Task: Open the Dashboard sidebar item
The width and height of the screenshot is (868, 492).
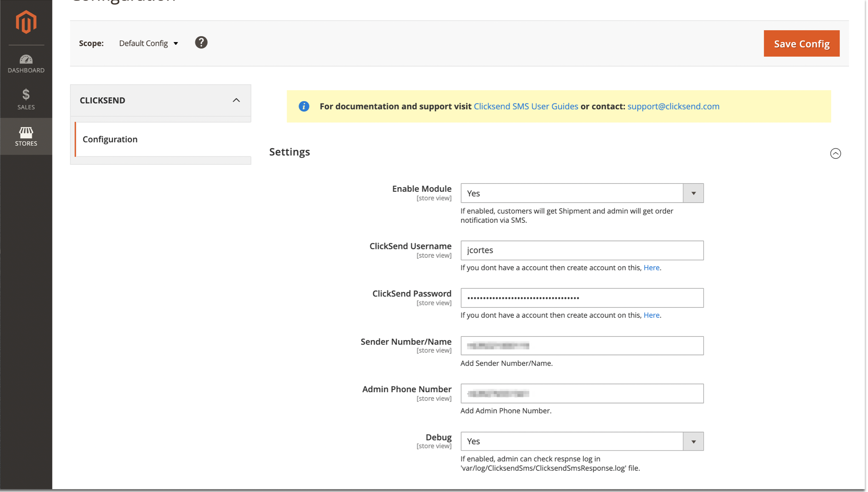Action: tap(26, 64)
